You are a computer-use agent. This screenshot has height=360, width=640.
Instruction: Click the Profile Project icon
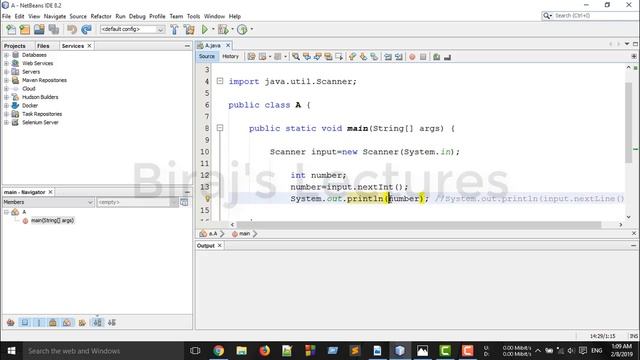pyautogui.click(x=242, y=29)
